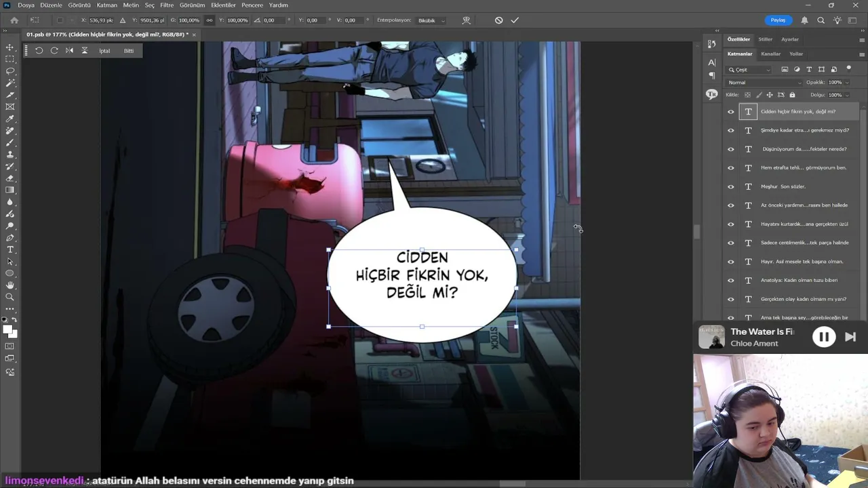Select the Move tool

(x=10, y=47)
